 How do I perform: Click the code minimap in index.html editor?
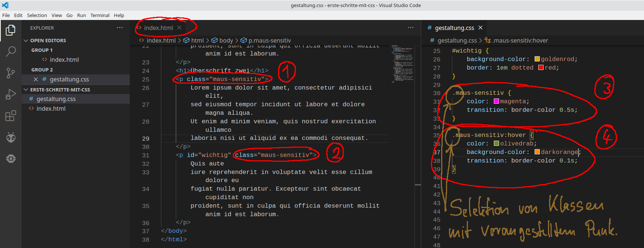402,63
